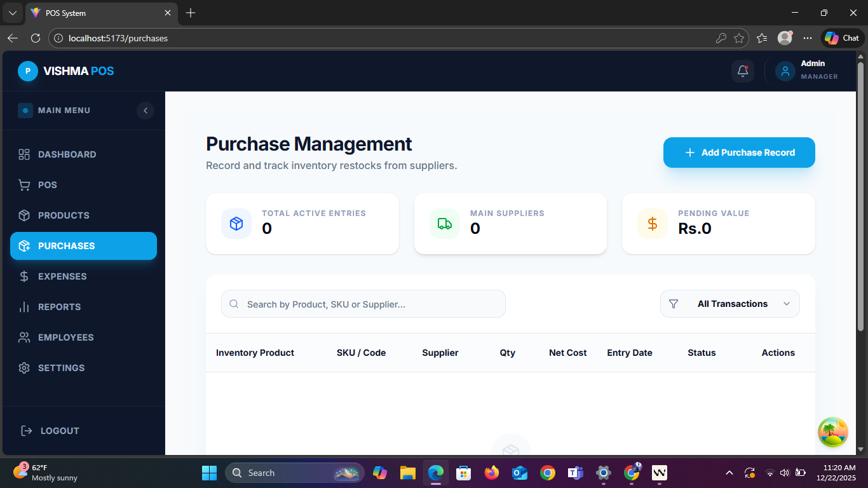Image resolution: width=868 pixels, height=488 pixels.
Task: Click Add Purchase Record button
Action: (x=739, y=152)
